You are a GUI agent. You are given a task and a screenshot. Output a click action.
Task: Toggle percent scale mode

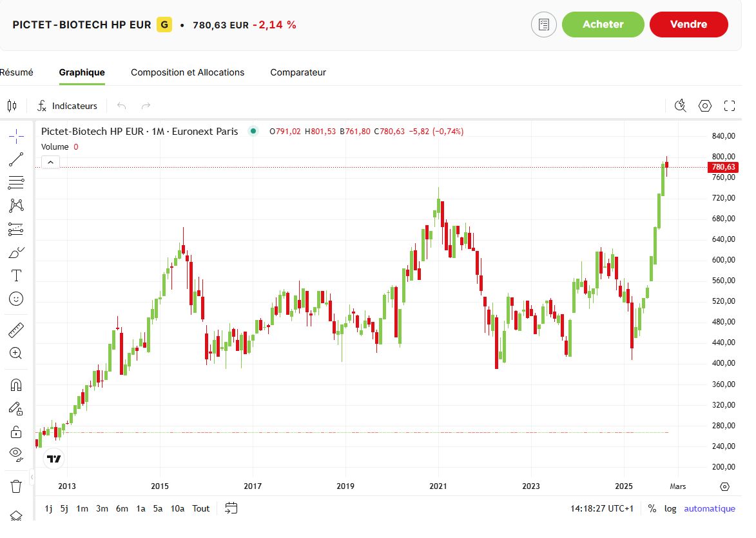tap(652, 508)
